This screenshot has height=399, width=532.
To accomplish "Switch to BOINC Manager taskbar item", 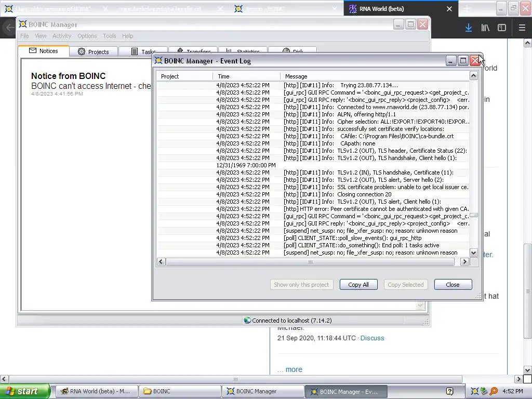I will click(263, 391).
